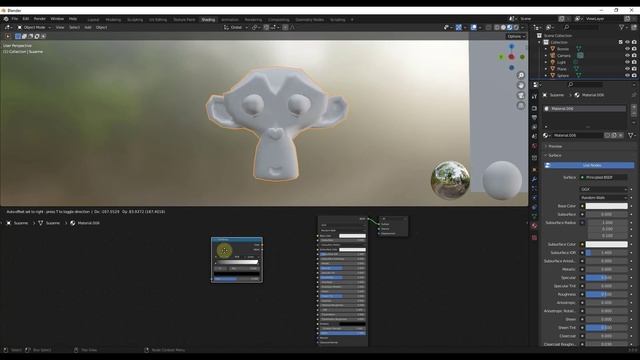This screenshot has height=360, width=640.
Task: Click red X axis on navigation gizmo
Action: click(511, 57)
